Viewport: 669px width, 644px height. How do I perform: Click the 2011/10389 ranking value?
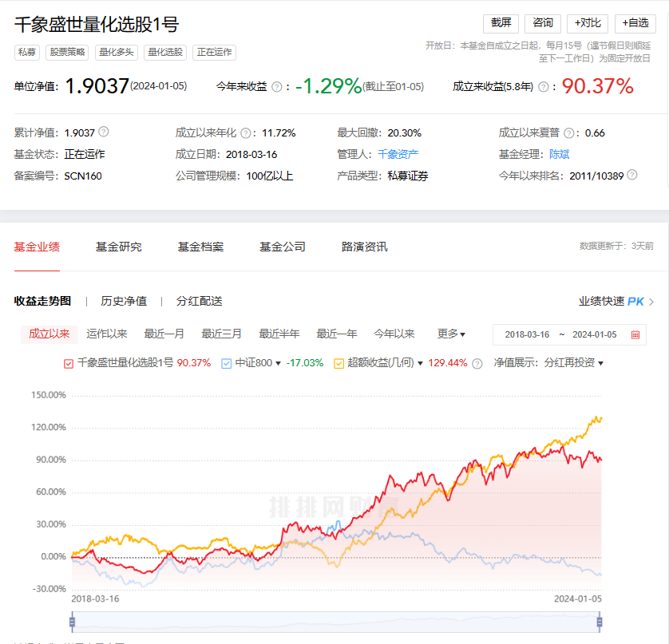pos(596,176)
